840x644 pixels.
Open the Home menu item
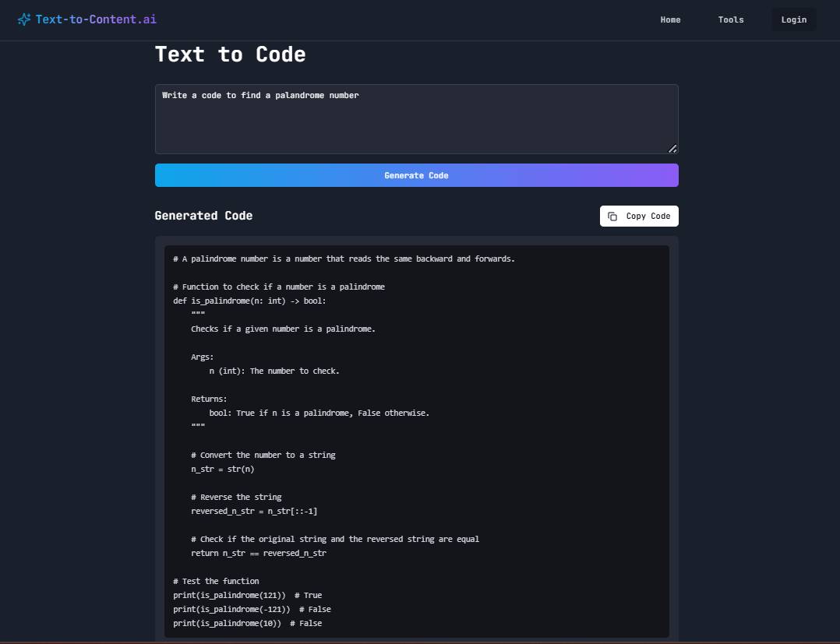click(670, 19)
